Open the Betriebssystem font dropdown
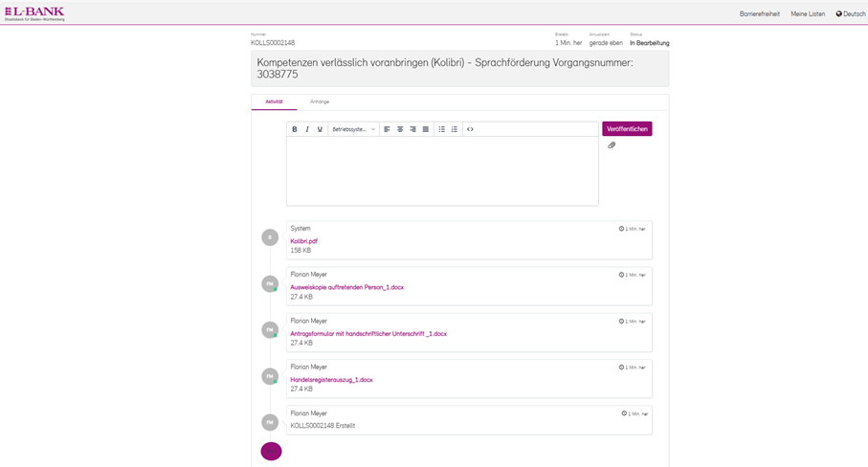Image resolution: width=868 pixels, height=467 pixels. (x=353, y=129)
